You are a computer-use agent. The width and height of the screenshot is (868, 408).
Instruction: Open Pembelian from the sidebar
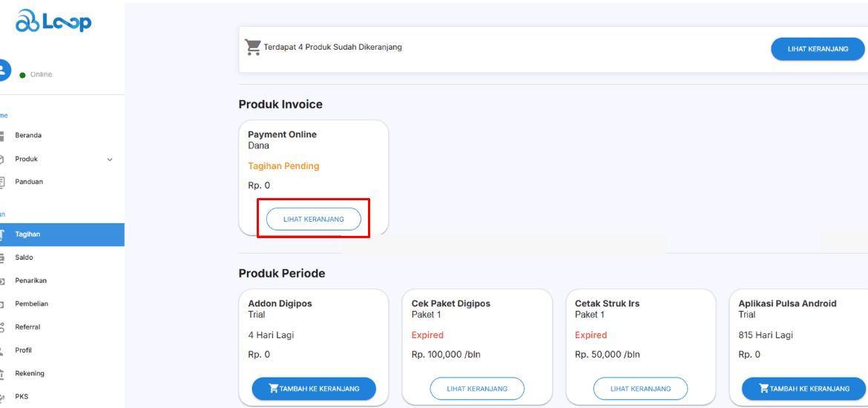point(31,304)
